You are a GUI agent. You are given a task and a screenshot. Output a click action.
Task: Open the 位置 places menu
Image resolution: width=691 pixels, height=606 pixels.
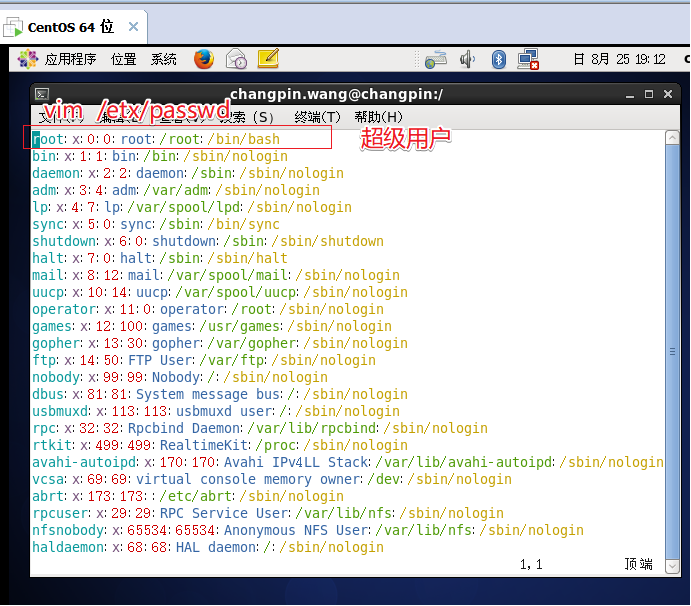coord(123,59)
